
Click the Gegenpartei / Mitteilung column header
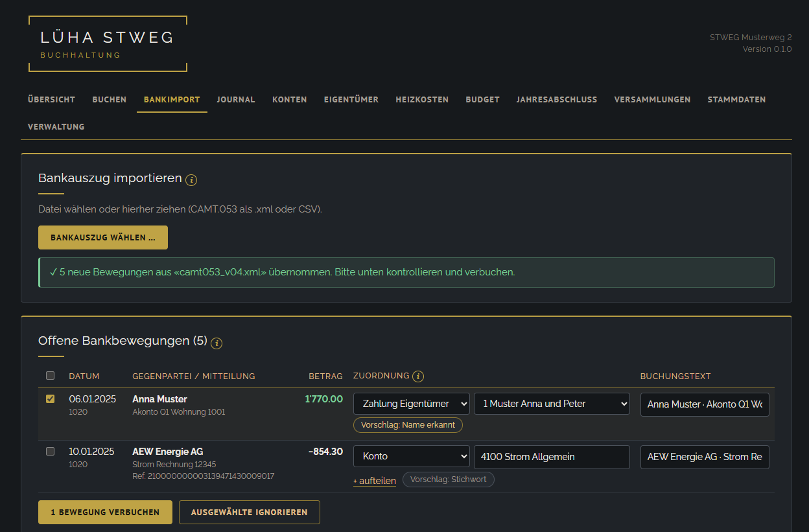(194, 376)
